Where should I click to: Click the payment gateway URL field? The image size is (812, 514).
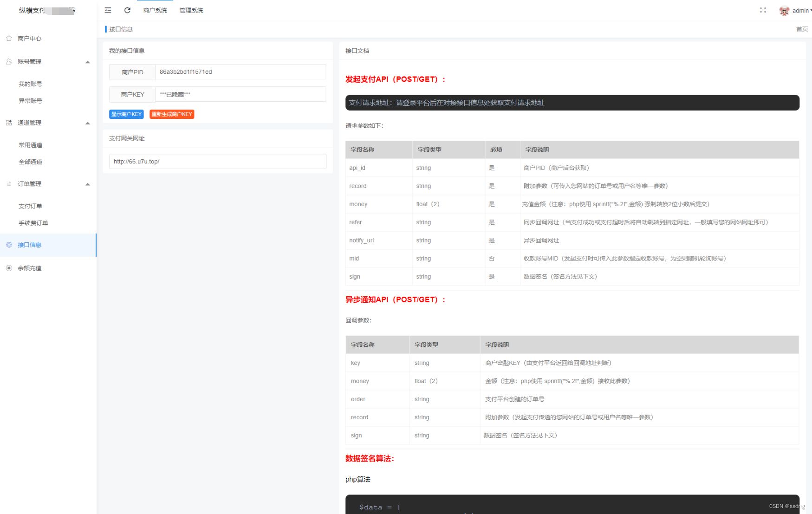(217, 162)
